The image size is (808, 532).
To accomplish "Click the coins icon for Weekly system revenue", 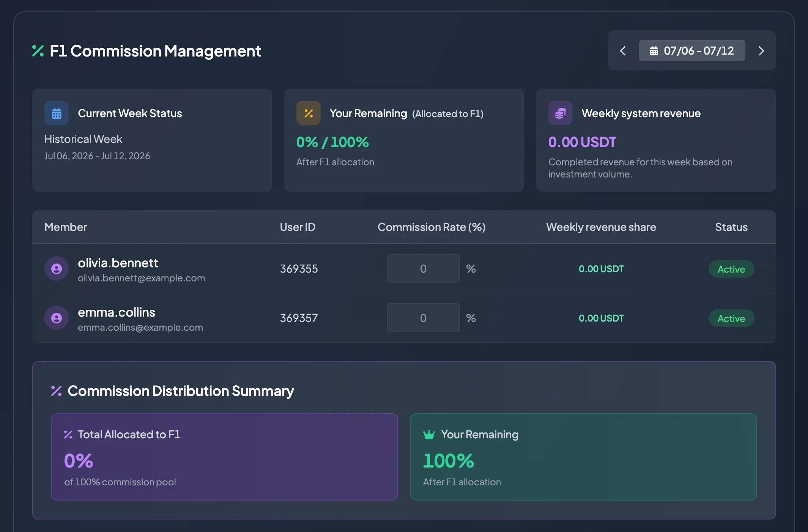I will tap(561, 113).
